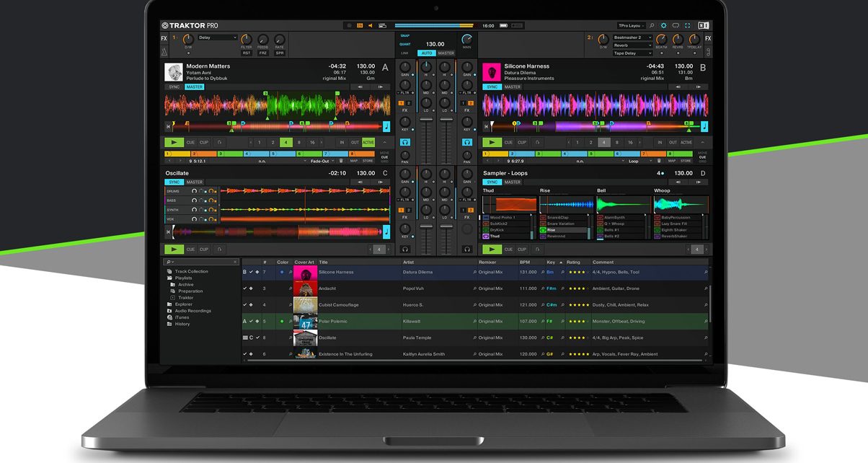Delete the selected cue with Deck A's trash icon
Screen dimensions: 868x463
tap(341, 161)
